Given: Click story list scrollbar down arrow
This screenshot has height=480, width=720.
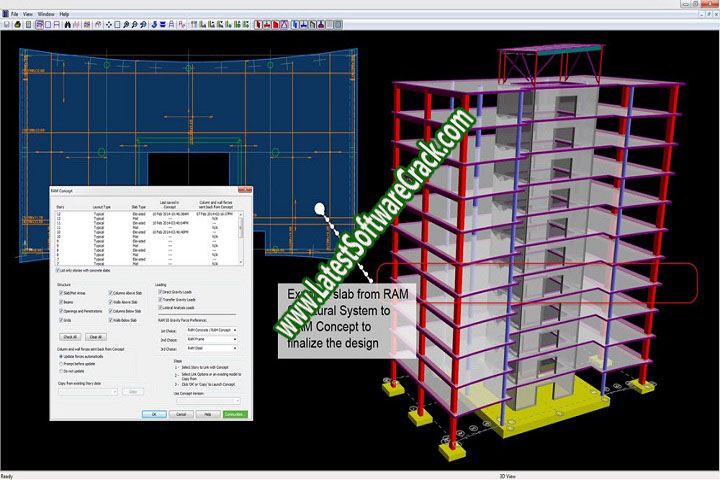Looking at the screenshot, I should click(x=241, y=262).
